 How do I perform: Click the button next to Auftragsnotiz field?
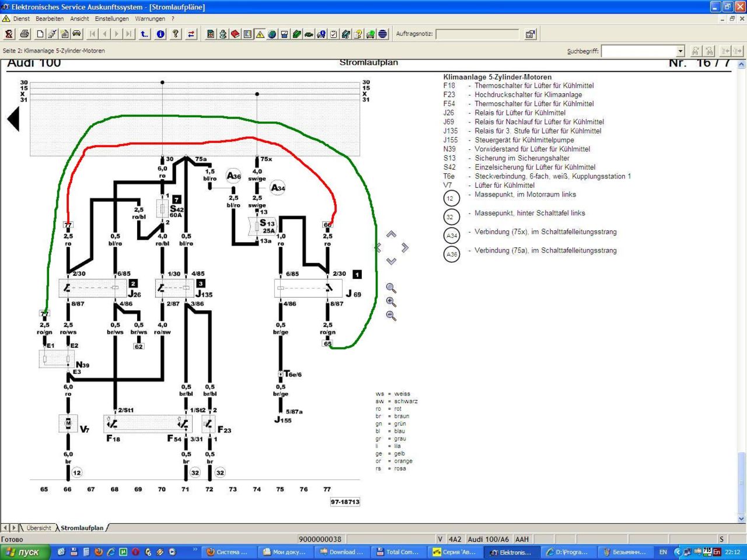(x=530, y=34)
